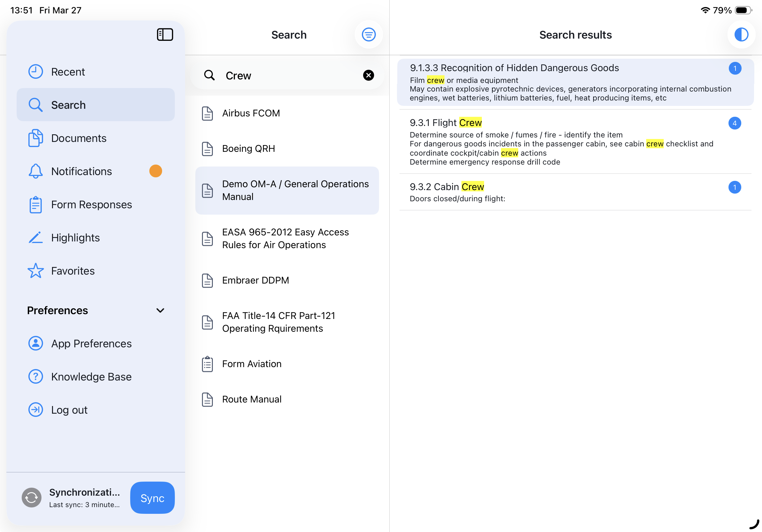The image size is (762, 532).
Task: Select the Airbus FCOM document
Action: 251,113
